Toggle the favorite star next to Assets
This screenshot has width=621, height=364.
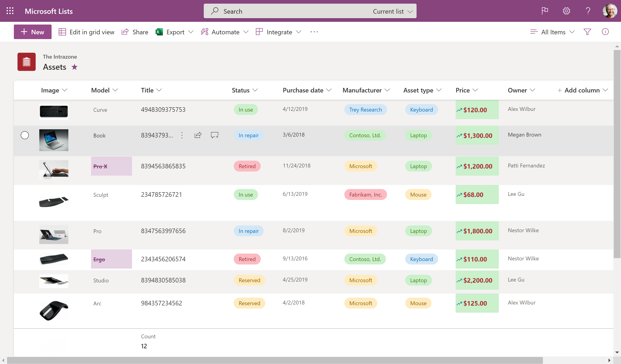pyautogui.click(x=75, y=67)
